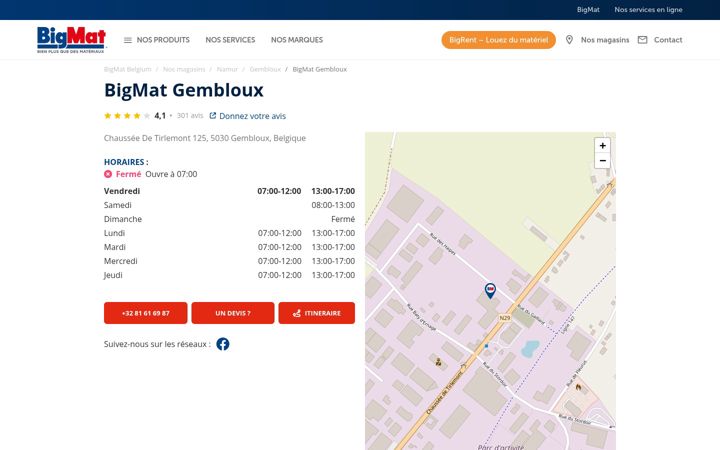
Task: Click BigRent – Louez du matériel button
Action: click(499, 40)
